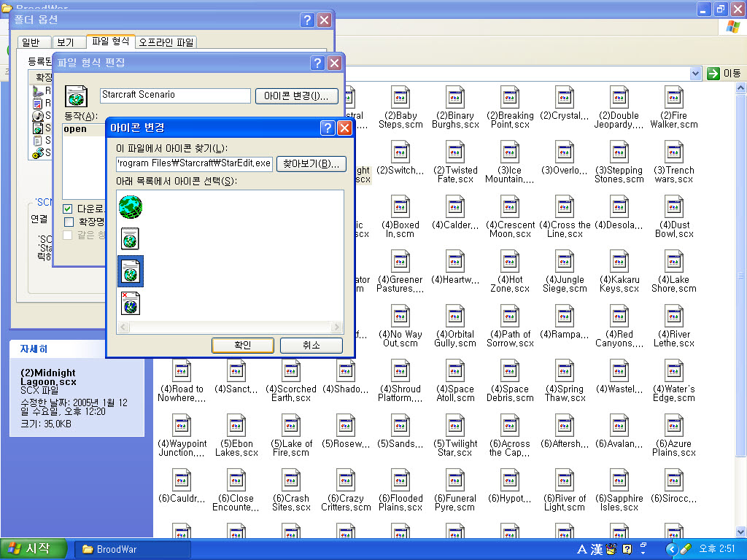The height and width of the screenshot is (560, 747).
Task: Select the (4)Water's Edge.scm file icon
Action: click(674, 371)
